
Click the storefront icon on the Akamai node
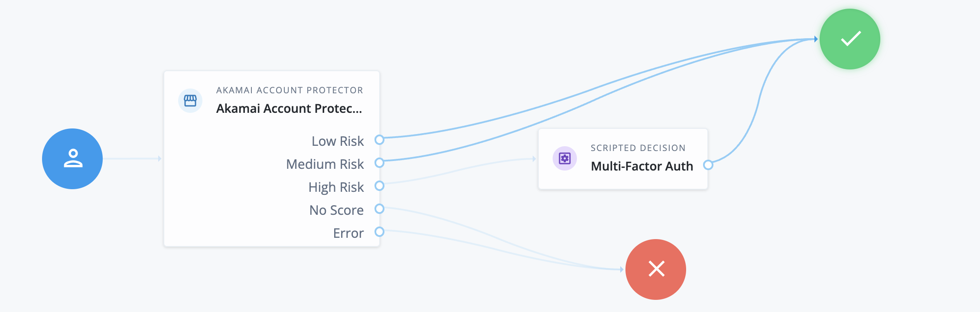point(191,100)
